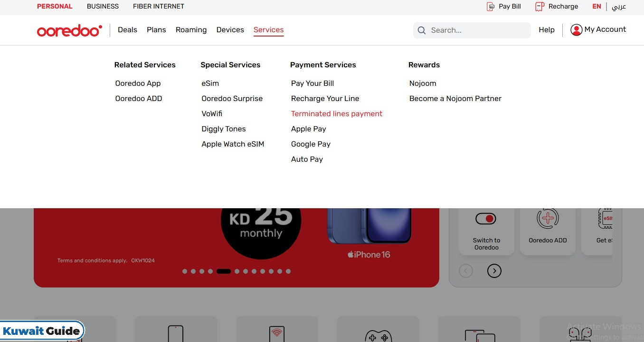Open Ooredoo App link
The height and width of the screenshot is (342, 644).
(x=138, y=83)
